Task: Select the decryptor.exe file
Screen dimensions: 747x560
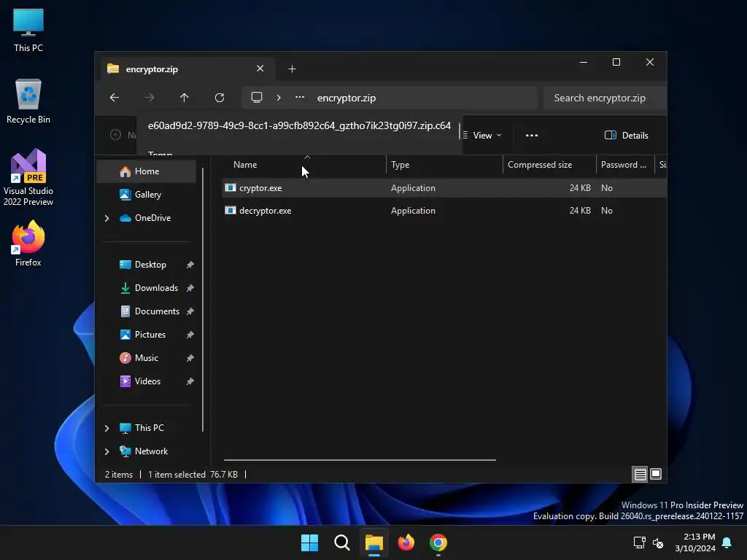Action: (x=444, y=211)
